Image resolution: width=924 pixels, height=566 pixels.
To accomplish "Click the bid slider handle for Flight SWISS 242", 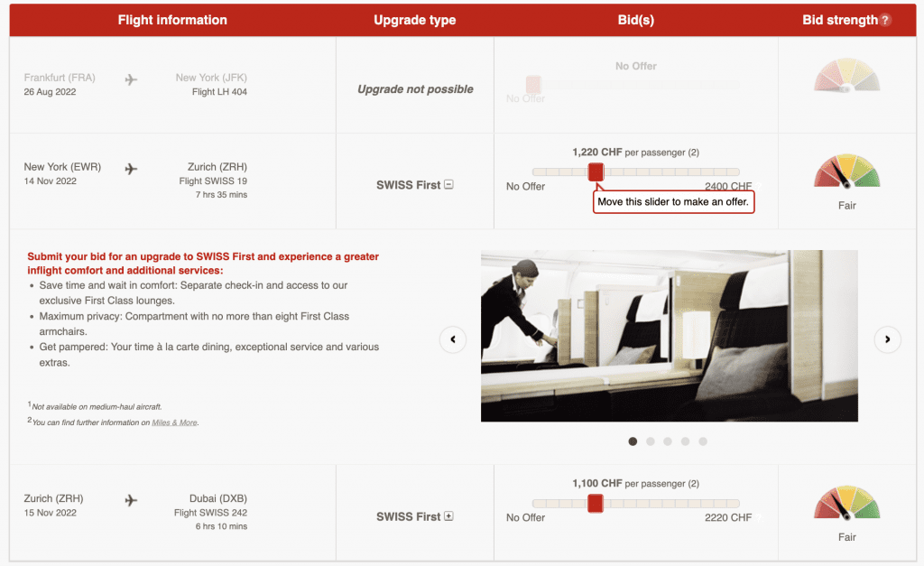I will click(596, 503).
